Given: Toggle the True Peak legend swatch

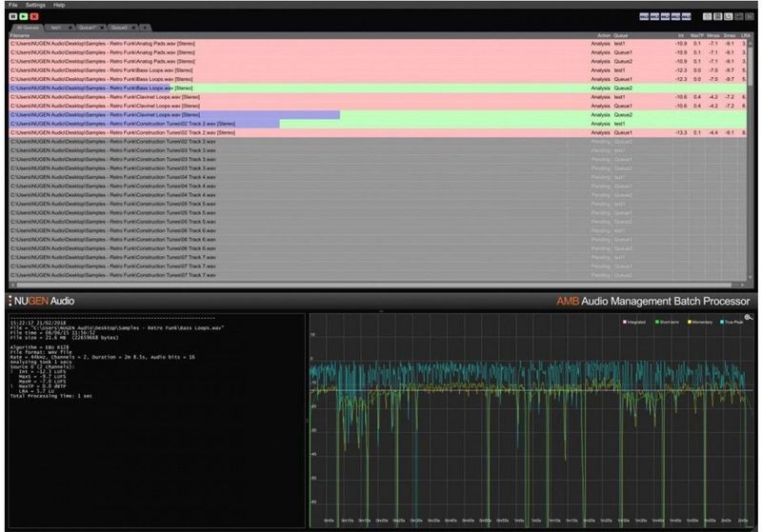Looking at the screenshot, I should pyautogui.click(x=722, y=322).
